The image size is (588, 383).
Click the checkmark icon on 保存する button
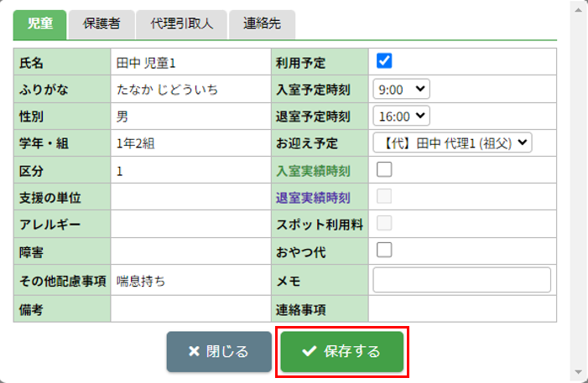click(309, 352)
